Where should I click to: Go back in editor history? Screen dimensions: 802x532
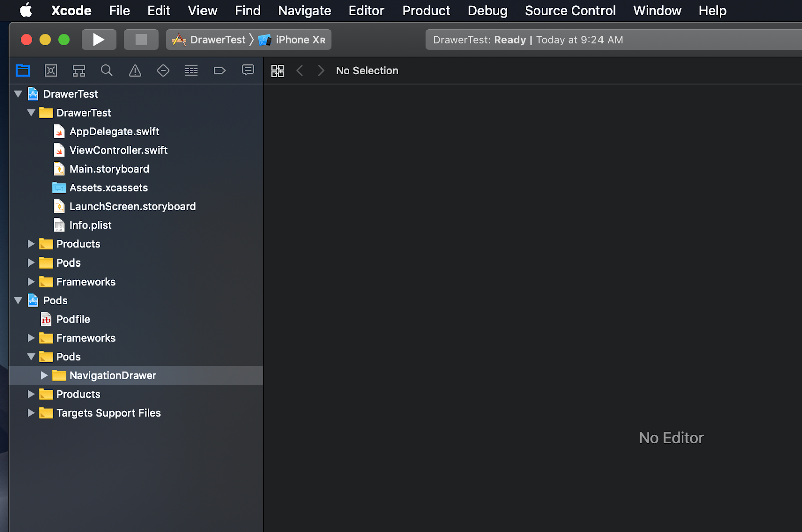pyautogui.click(x=300, y=71)
